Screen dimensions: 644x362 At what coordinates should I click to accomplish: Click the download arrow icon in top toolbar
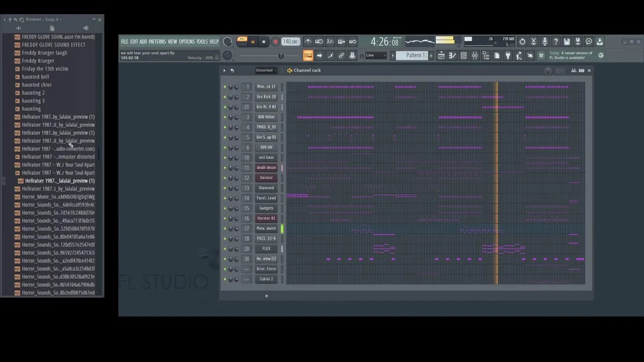click(600, 42)
